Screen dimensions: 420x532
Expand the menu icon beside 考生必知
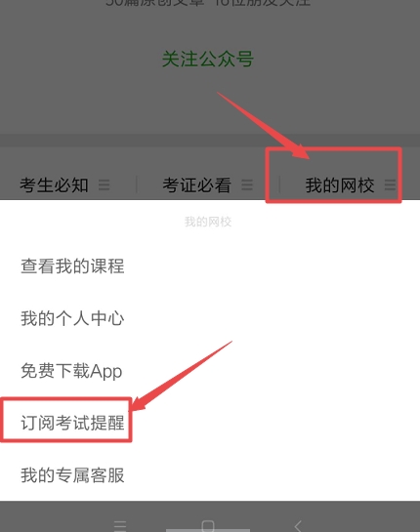click(x=104, y=185)
